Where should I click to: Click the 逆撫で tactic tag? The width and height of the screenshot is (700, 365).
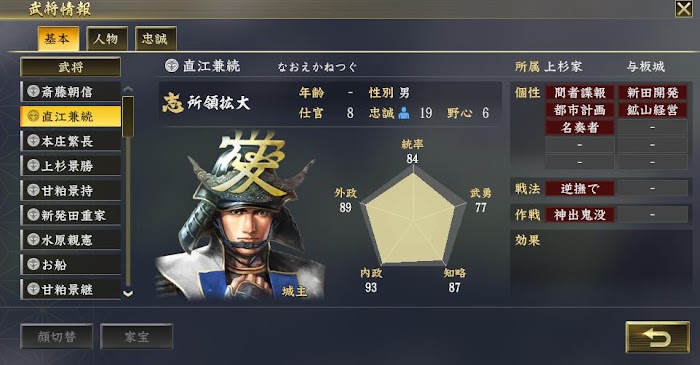[579, 189]
